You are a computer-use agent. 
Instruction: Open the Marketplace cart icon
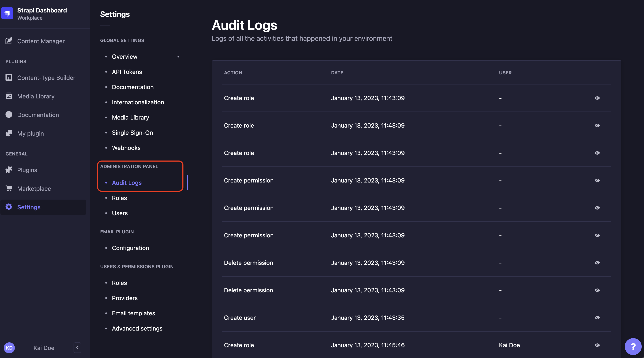click(9, 188)
